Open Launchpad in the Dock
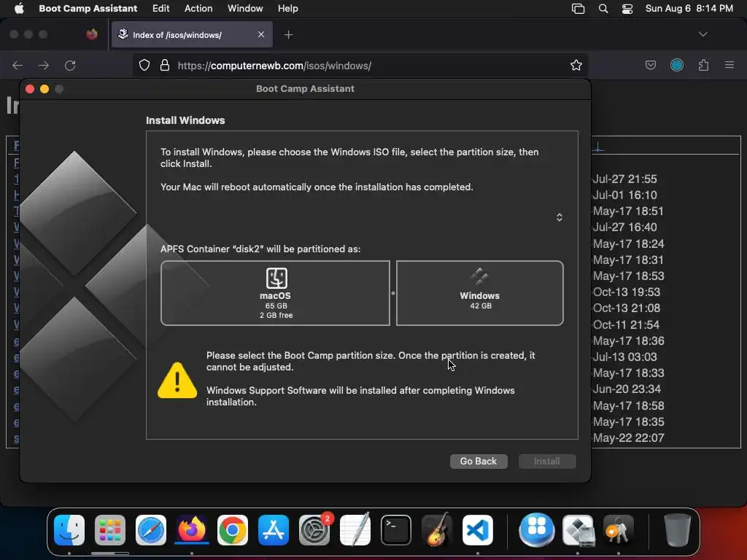 click(110, 530)
